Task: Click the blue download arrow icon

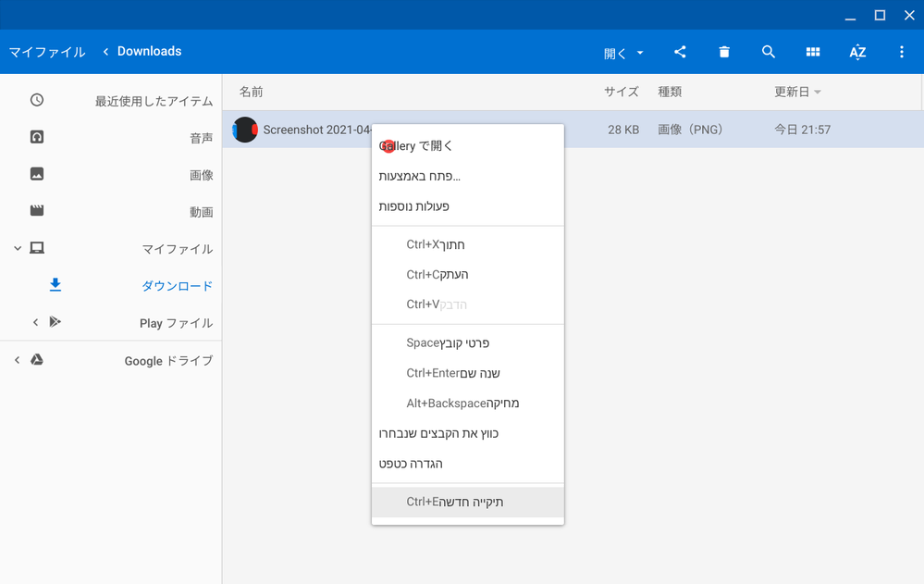Action: [x=55, y=285]
